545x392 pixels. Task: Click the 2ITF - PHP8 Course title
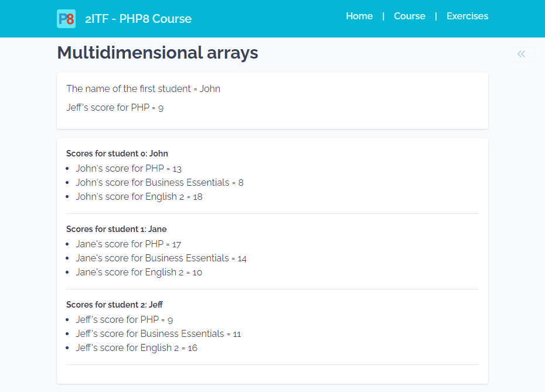[x=138, y=19]
